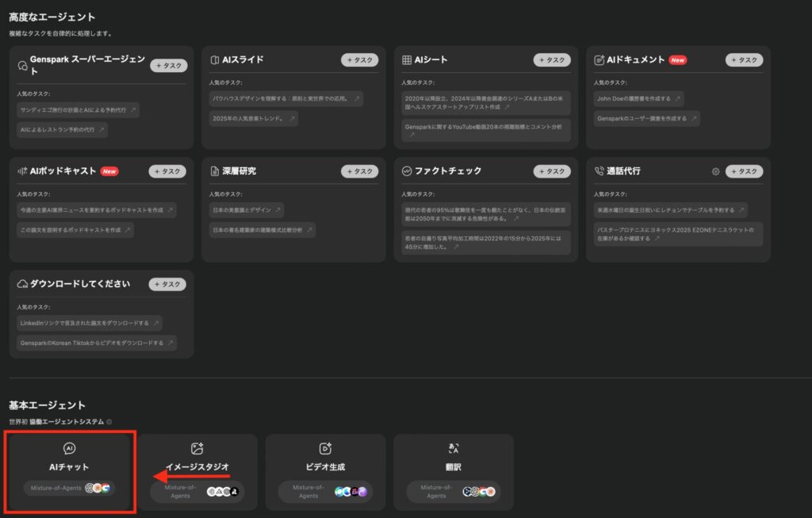Screen dimensions: 812x518
Task: Select バウハウスデザインを理解する task
Action: 285,98
